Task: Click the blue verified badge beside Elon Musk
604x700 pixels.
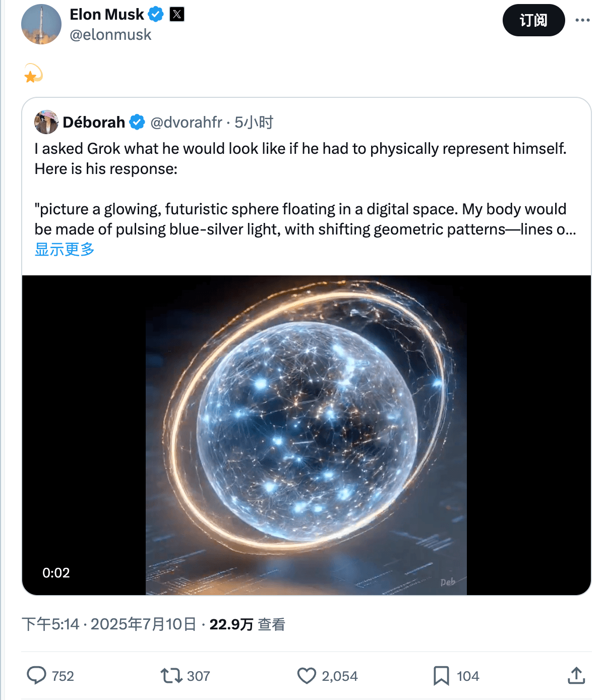Action: (x=156, y=15)
